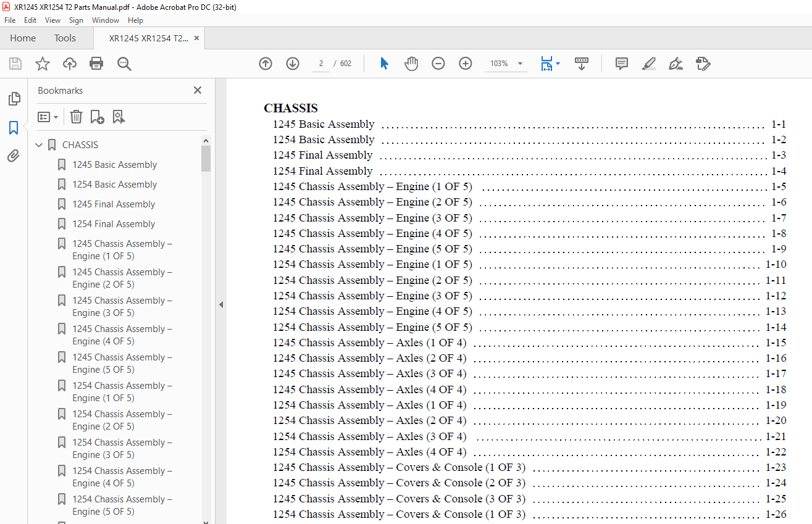Switch to the Tools tab
The height and width of the screenshot is (524, 812).
click(65, 38)
